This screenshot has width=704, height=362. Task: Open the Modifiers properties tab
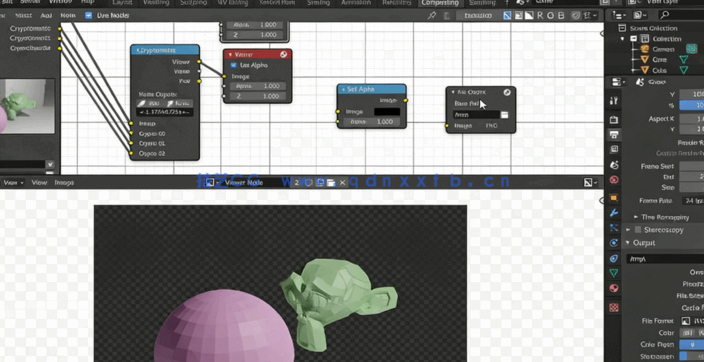614,212
